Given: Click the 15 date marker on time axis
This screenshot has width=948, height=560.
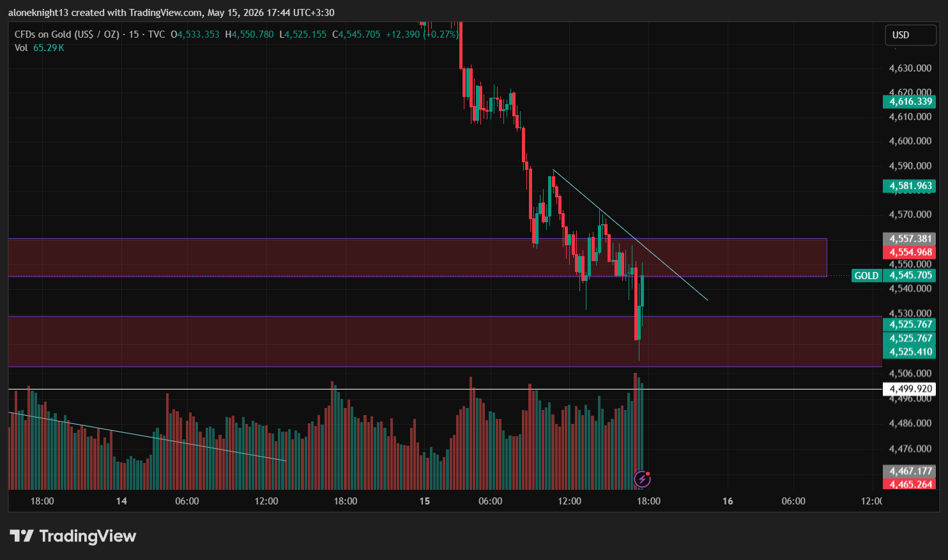Looking at the screenshot, I should point(425,501).
